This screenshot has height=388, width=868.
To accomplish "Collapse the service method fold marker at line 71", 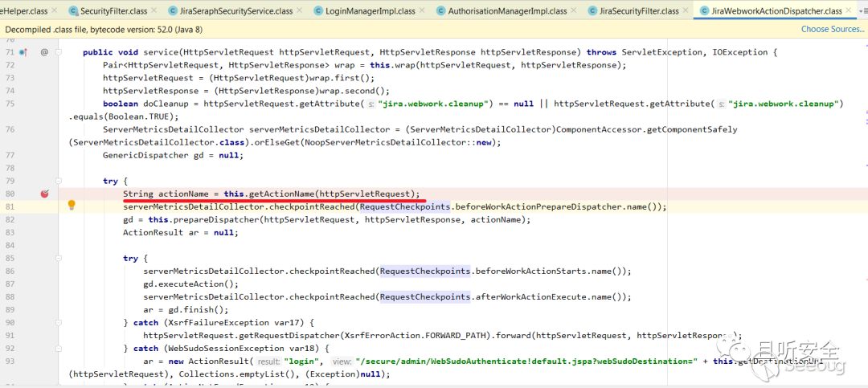I will (59, 52).
